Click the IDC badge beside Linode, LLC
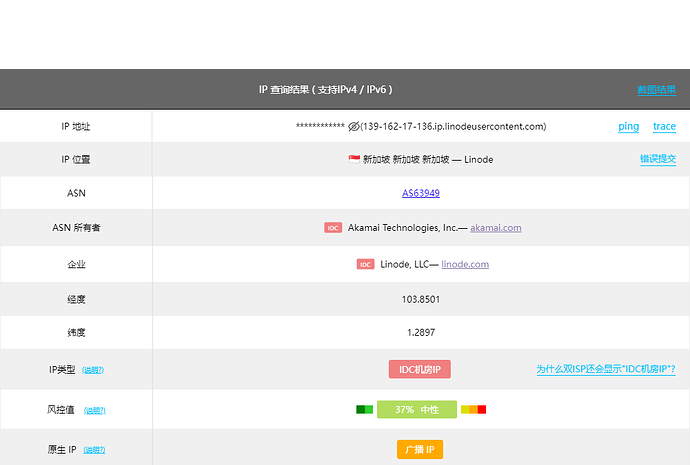The width and height of the screenshot is (690, 465). point(365,264)
